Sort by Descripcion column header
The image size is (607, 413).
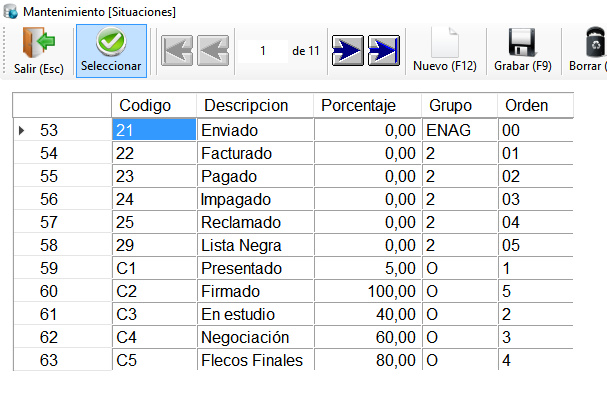255,105
